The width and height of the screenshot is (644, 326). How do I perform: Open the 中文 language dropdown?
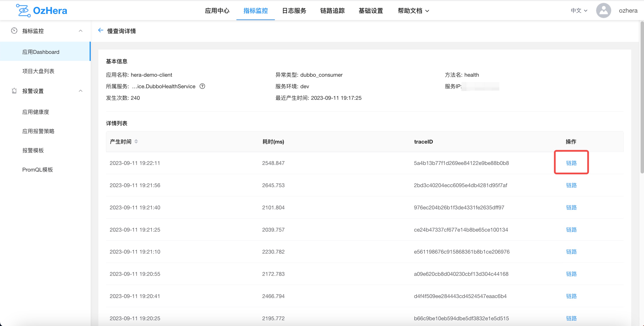coord(579,10)
